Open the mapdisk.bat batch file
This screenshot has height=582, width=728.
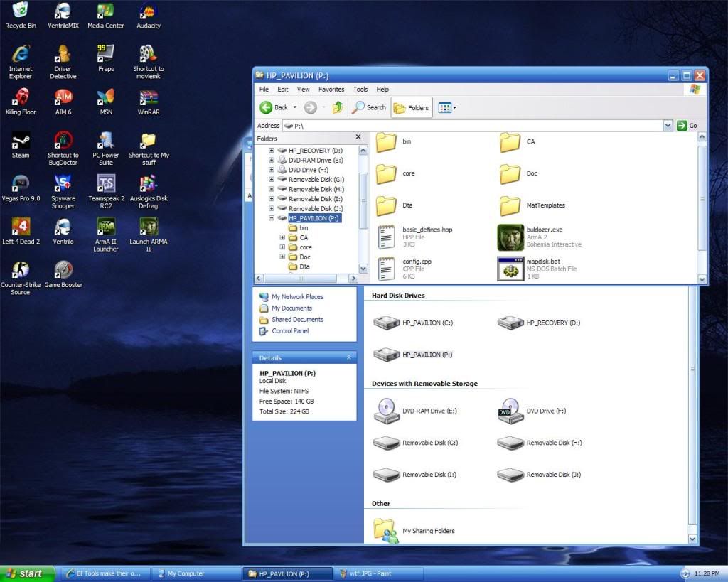pyautogui.click(x=510, y=268)
